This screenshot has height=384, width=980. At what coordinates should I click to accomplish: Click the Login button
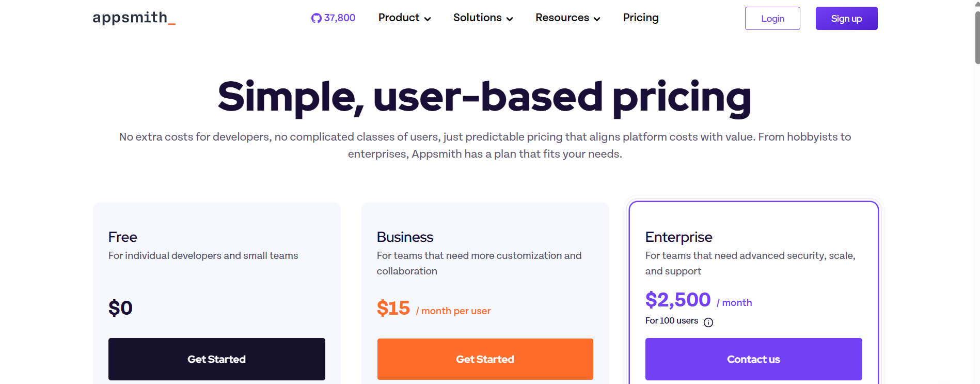click(x=772, y=19)
